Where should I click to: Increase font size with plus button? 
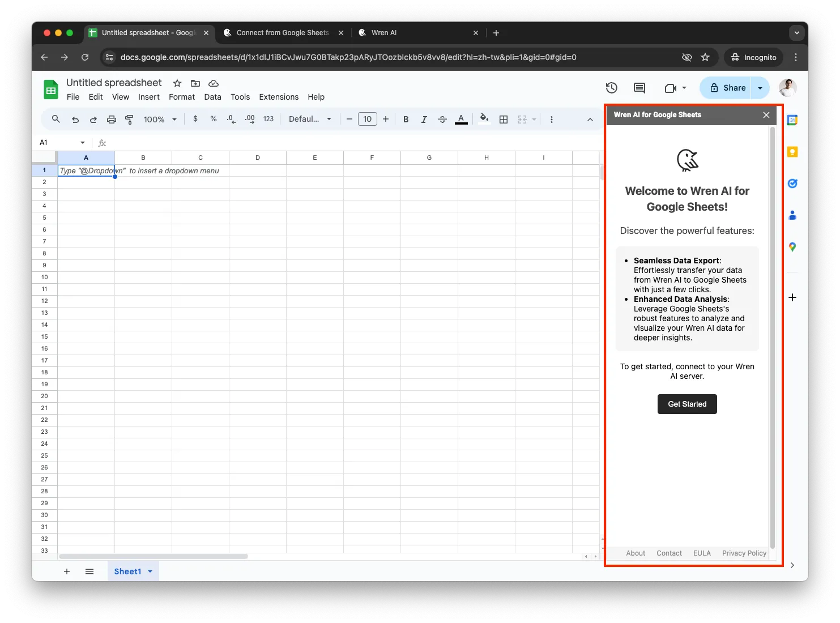386,119
